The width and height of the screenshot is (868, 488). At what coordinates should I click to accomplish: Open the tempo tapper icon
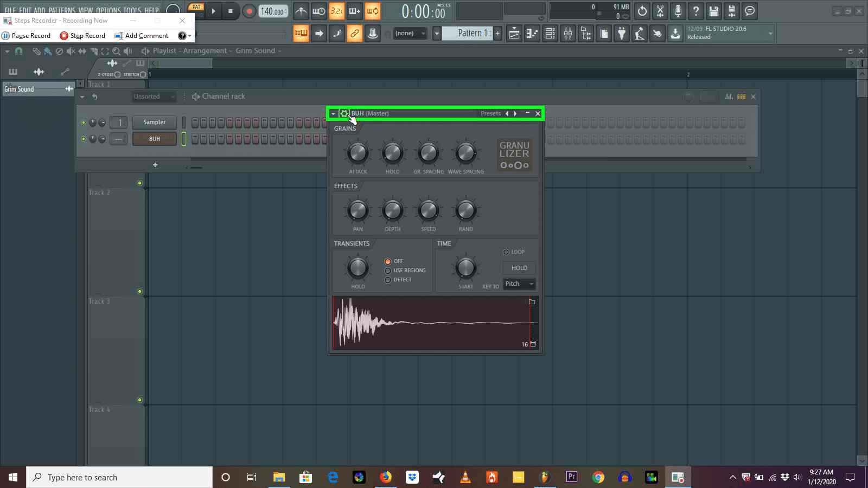[639, 34]
